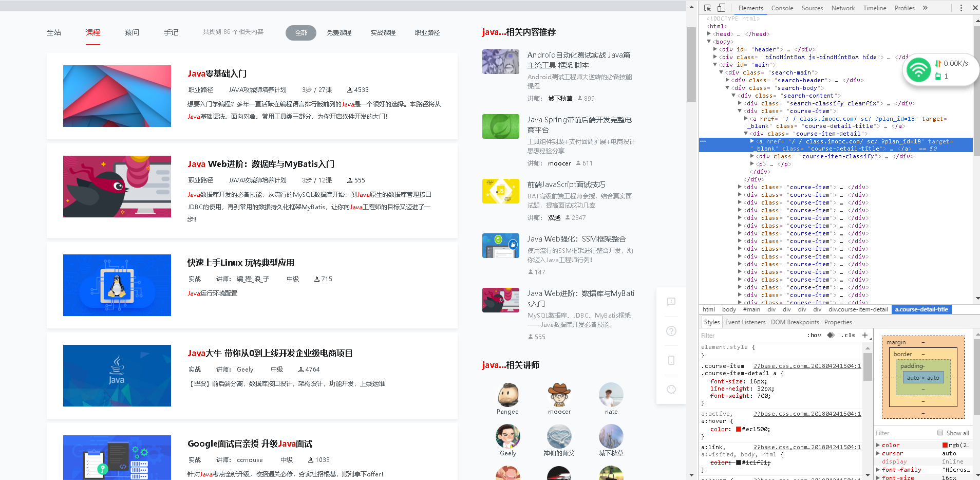
Task: Open the #ec1500 color swatch picker
Action: point(739,429)
